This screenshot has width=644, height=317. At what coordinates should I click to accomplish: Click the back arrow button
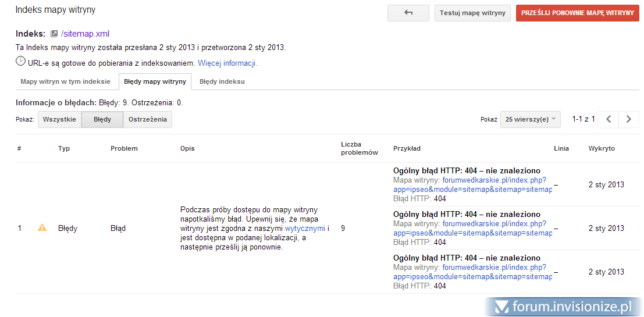pyautogui.click(x=408, y=13)
